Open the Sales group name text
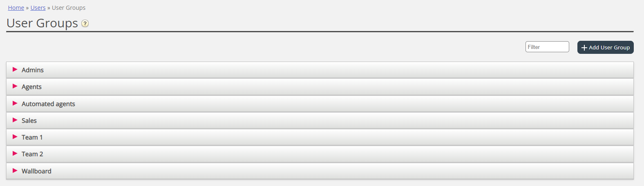 click(x=29, y=121)
